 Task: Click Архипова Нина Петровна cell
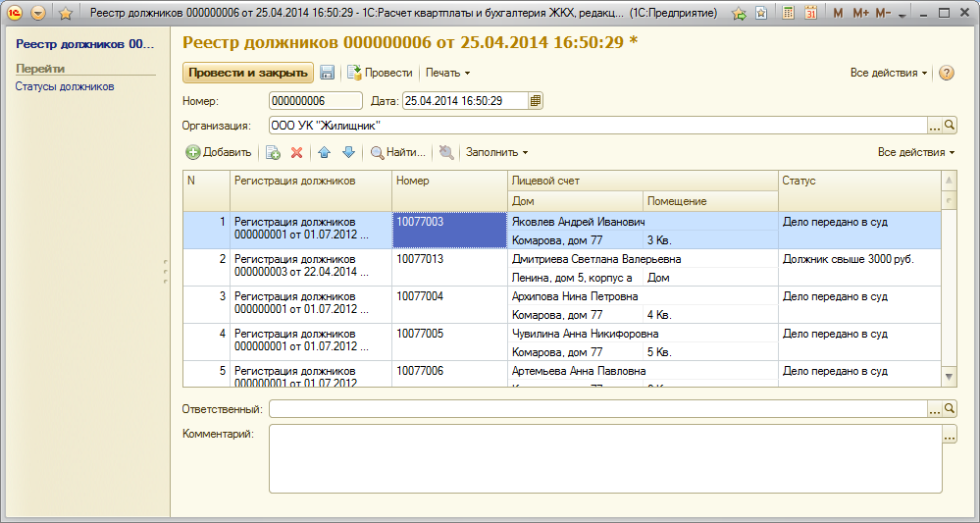(642, 296)
